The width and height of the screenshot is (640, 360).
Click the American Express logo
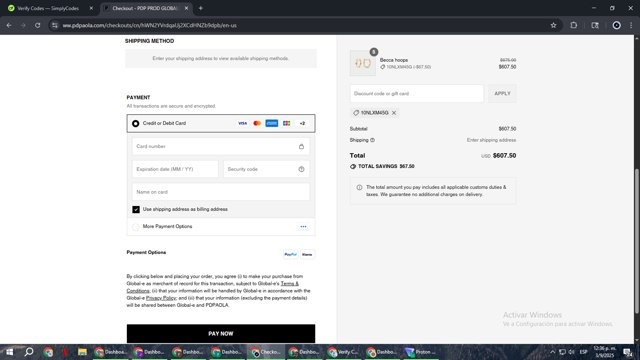coord(272,123)
